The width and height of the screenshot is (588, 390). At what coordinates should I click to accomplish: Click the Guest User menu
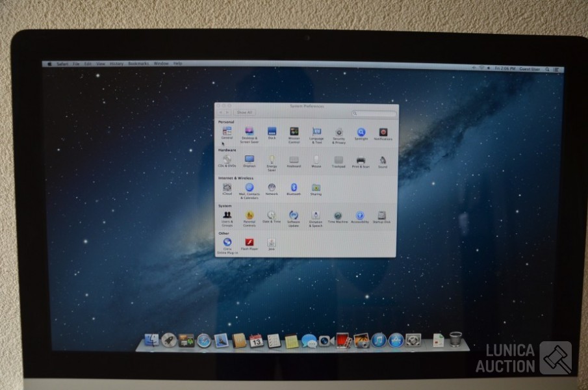pos(530,69)
